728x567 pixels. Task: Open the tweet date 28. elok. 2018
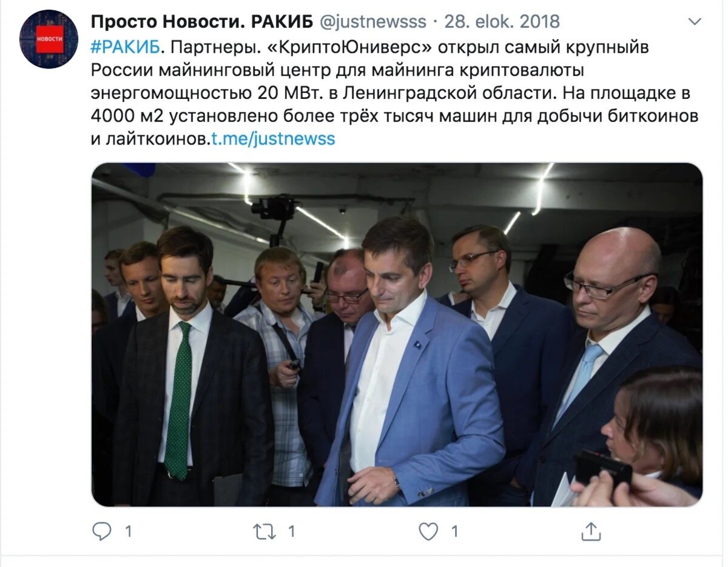[502, 22]
